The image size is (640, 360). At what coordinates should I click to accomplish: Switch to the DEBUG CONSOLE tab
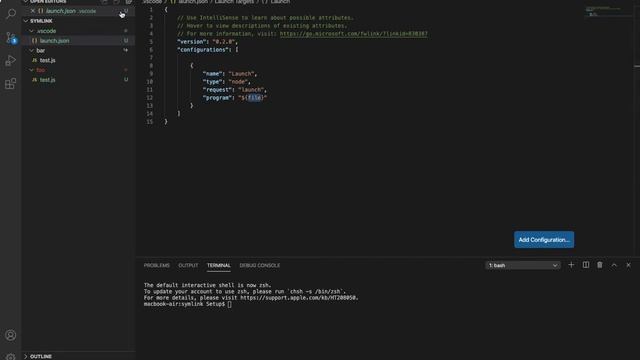pyautogui.click(x=260, y=265)
